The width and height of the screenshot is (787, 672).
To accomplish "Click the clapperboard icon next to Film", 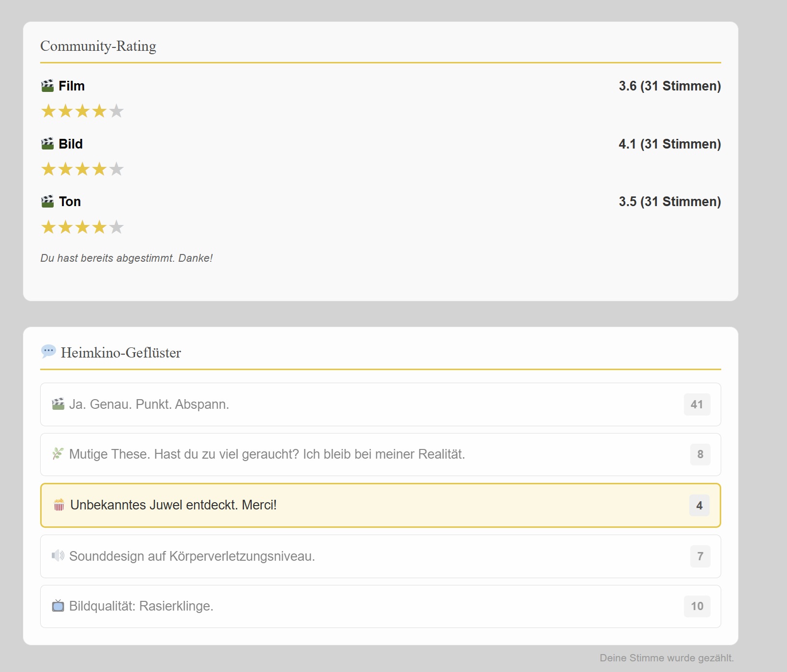I will click(47, 86).
